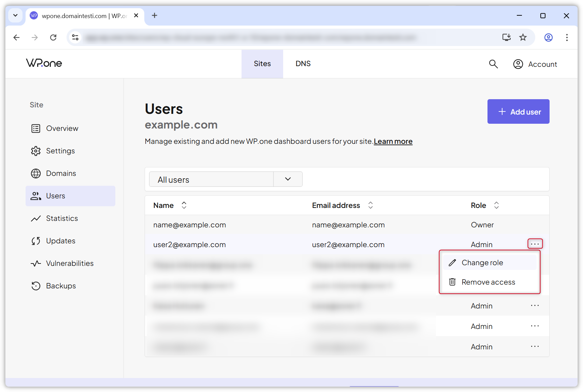The height and width of the screenshot is (392, 583).
Task: Select the Sites tab in the header
Action: coord(262,63)
